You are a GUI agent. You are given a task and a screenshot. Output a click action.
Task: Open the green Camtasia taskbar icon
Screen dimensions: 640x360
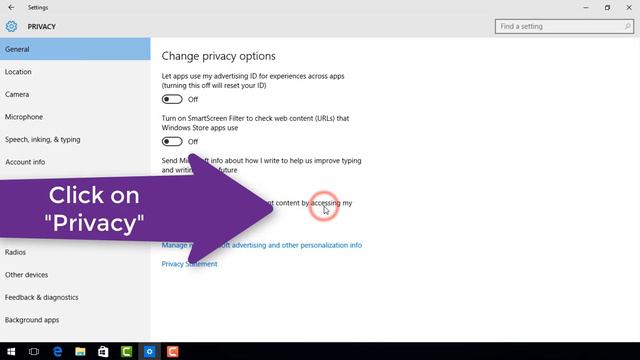click(127, 351)
